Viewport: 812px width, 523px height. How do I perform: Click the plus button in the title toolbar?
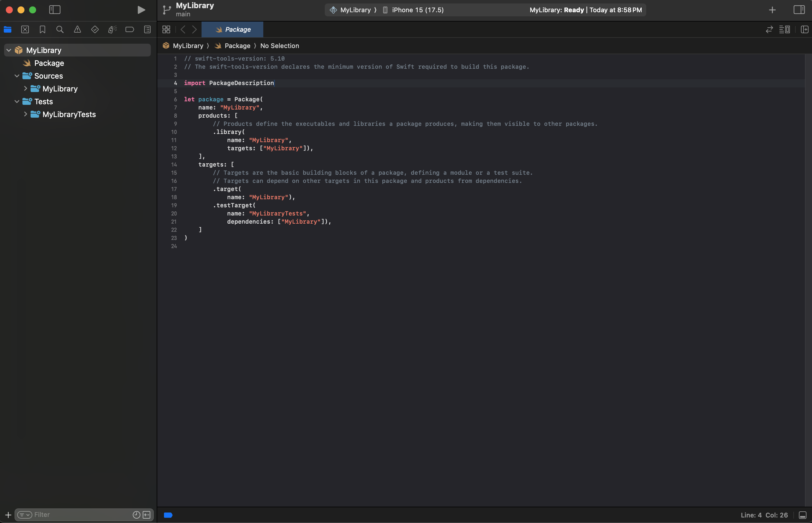(x=772, y=10)
